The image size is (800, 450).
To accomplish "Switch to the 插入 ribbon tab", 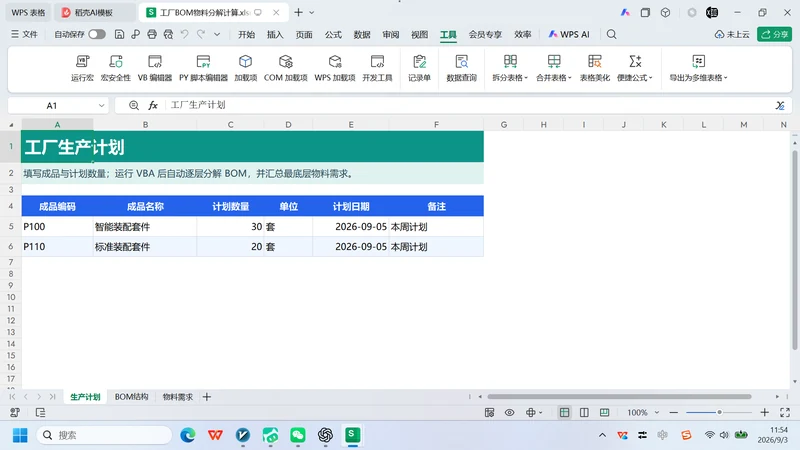I will (x=275, y=34).
